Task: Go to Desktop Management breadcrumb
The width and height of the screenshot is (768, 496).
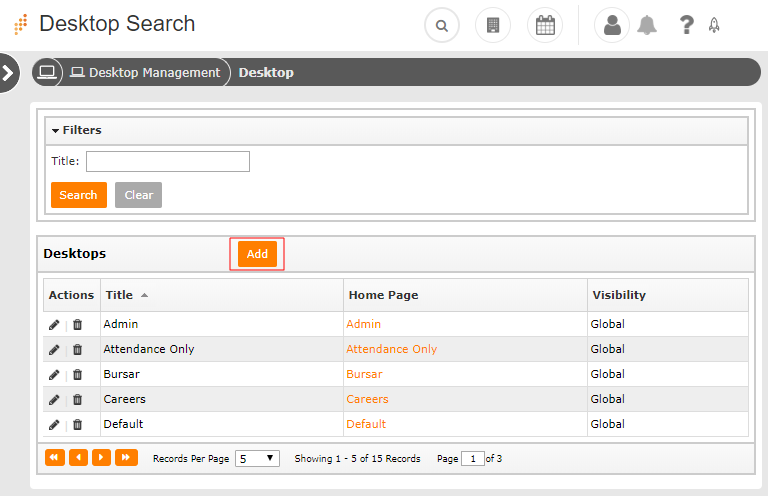Action: (x=153, y=72)
